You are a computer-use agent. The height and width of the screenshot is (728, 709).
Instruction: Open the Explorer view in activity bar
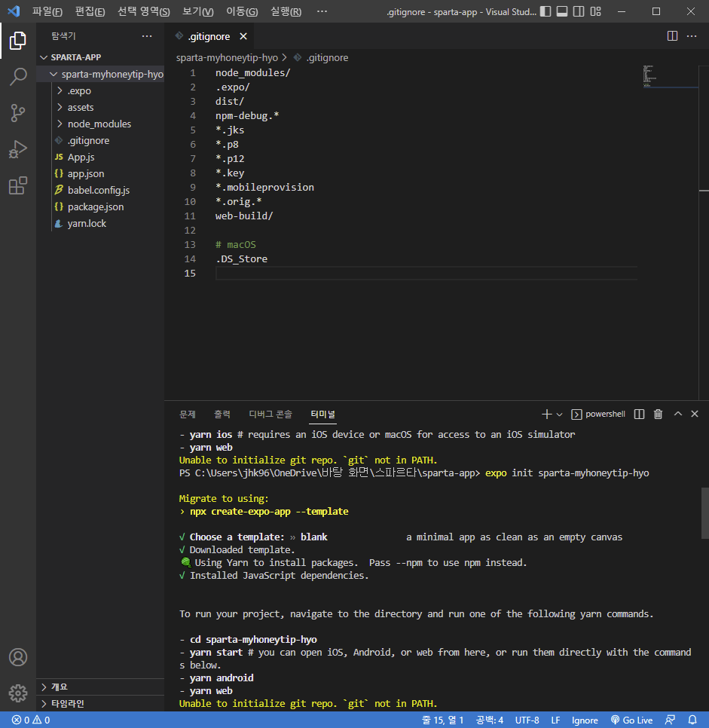(17, 41)
